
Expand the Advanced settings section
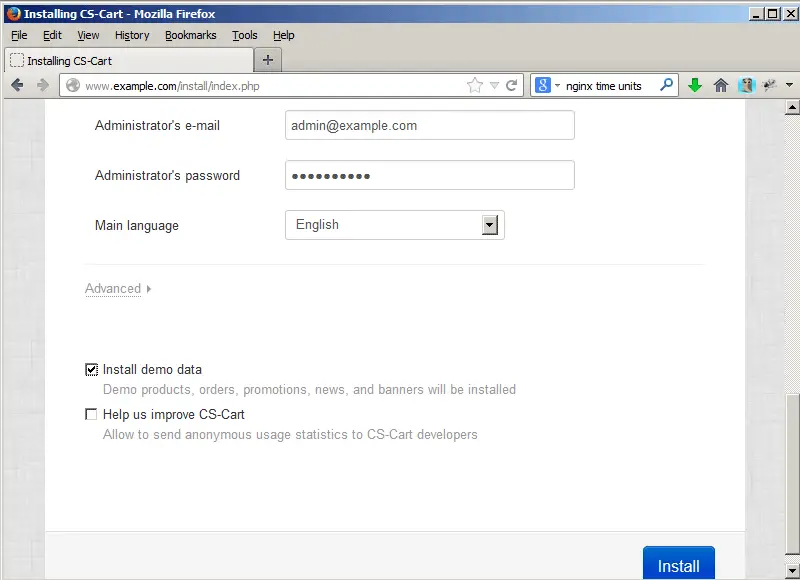point(118,289)
